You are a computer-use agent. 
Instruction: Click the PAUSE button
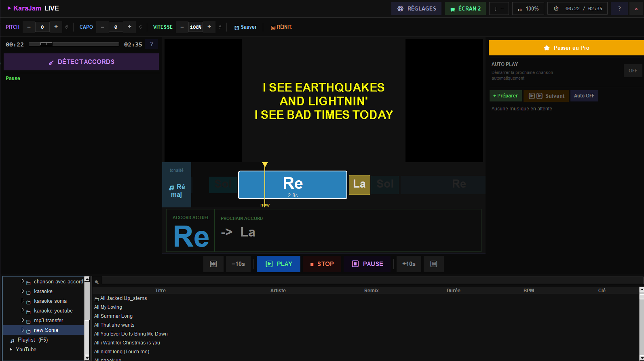[367, 264]
